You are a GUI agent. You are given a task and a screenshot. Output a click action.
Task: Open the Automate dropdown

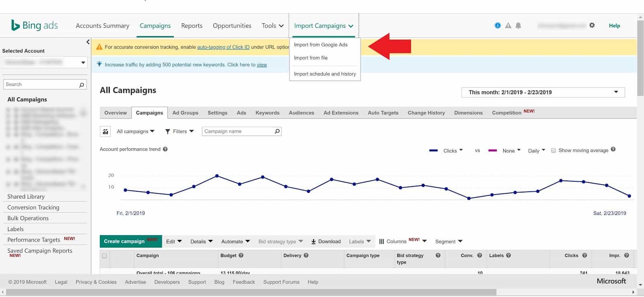(x=235, y=242)
